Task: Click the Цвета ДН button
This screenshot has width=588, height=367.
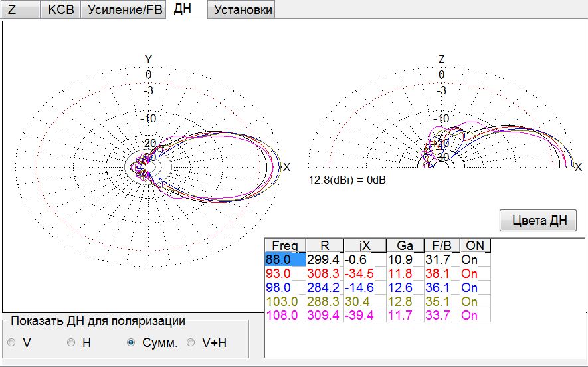Action: click(x=538, y=220)
